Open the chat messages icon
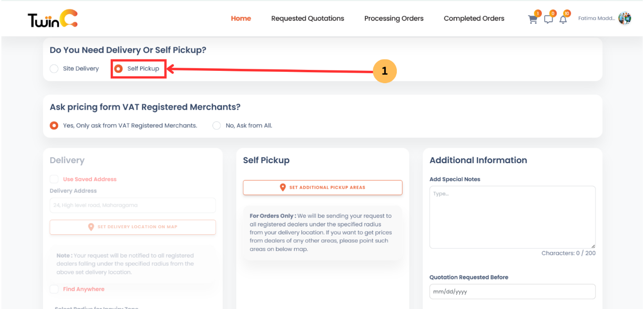 pyautogui.click(x=548, y=19)
